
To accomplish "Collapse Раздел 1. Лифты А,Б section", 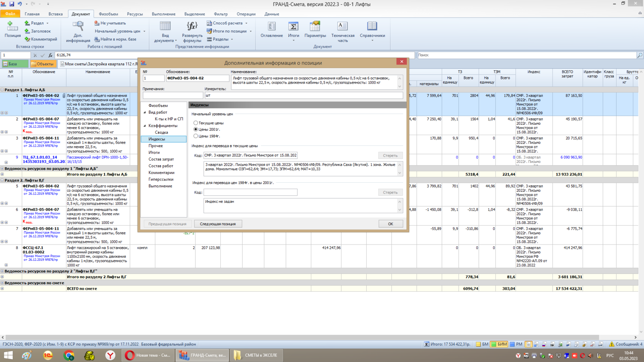I will [x=2, y=90].
